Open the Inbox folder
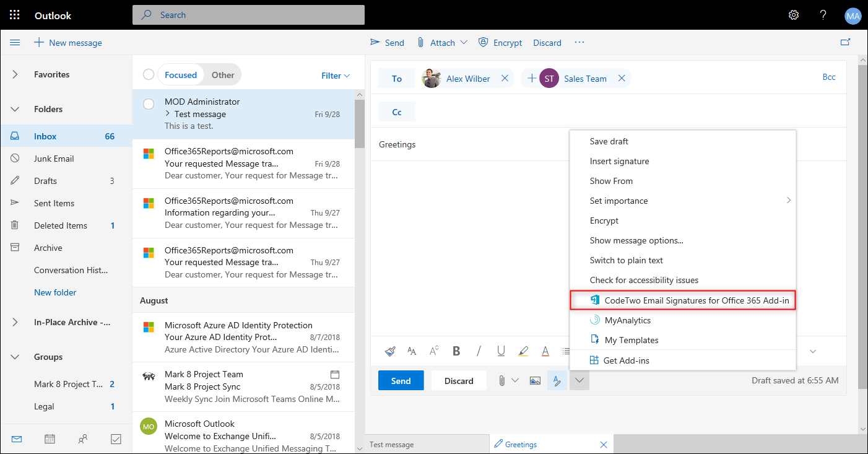 pyautogui.click(x=66, y=136)
